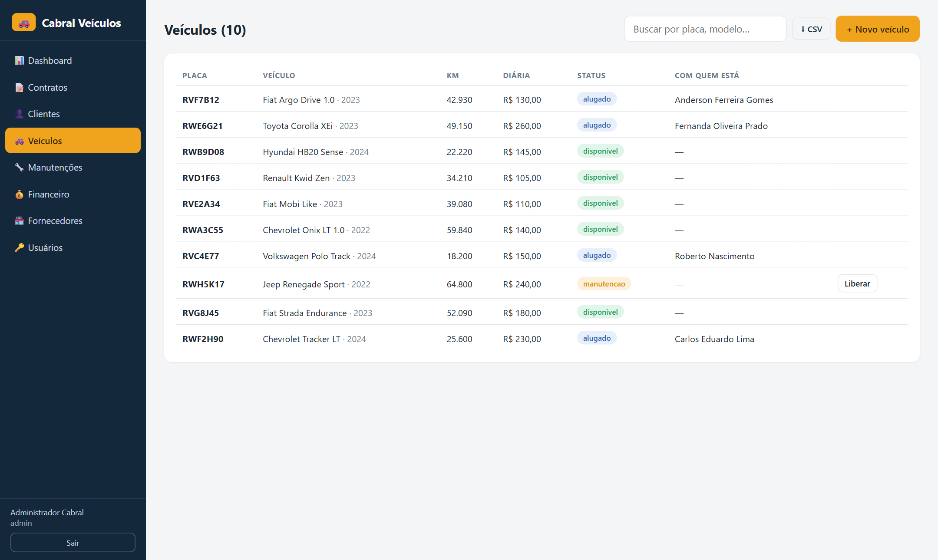The image size is (938, 560).
Task: Select plate RWB9D08 in the table
Action: [x=203, y=152]
